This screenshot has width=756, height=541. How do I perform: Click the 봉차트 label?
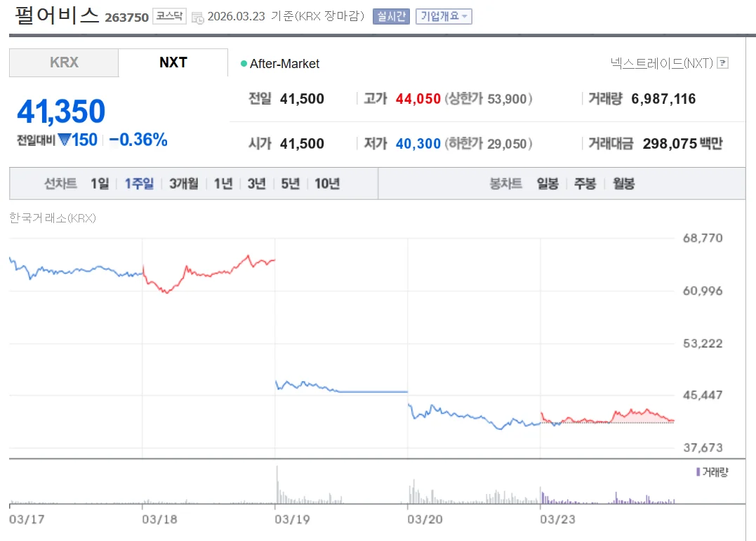[x=506, y=184]
